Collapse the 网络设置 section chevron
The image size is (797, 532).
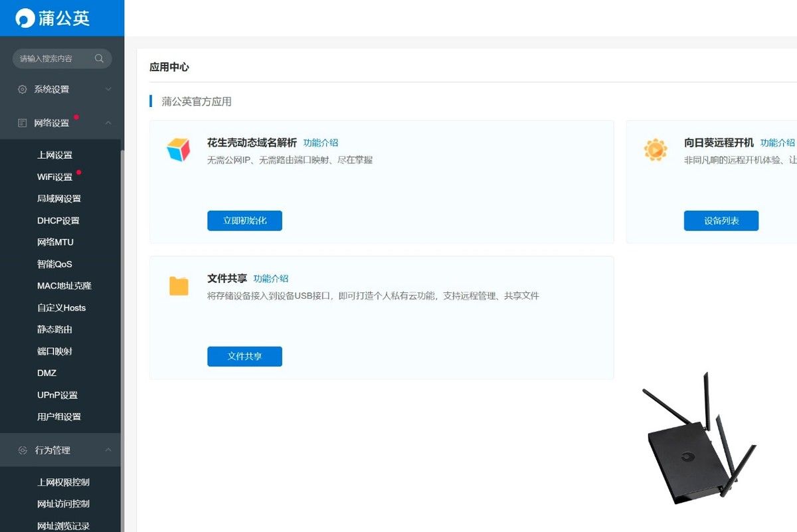108,123
